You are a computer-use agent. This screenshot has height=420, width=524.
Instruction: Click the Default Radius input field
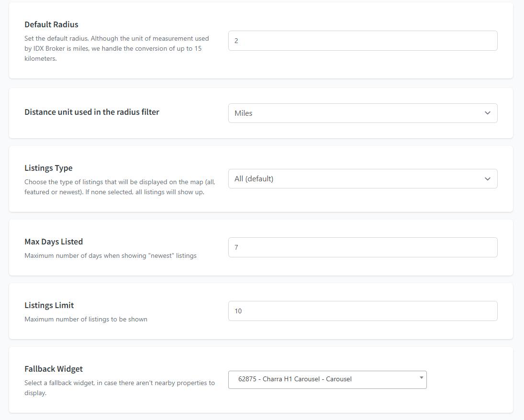362,41
